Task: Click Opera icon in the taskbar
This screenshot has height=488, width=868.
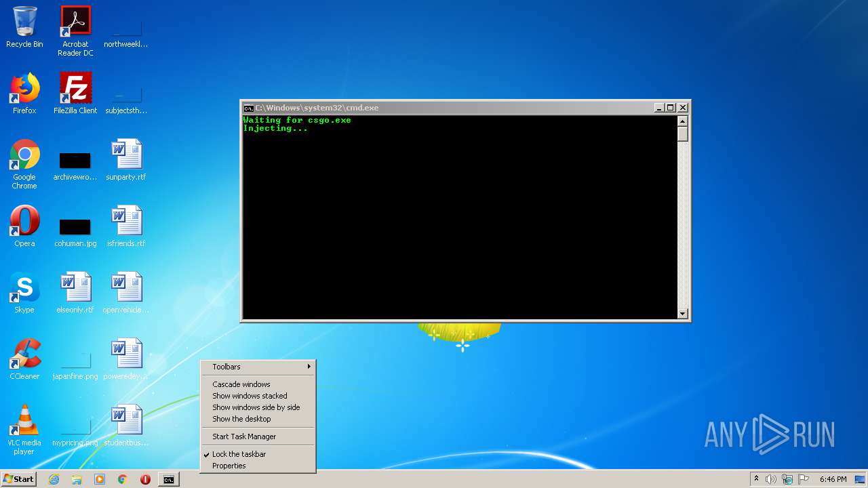Action: pyautogui.click(x=145, y=479)
